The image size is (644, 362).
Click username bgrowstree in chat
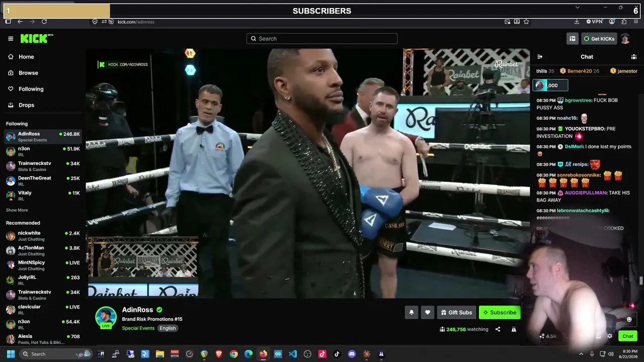click(x=578, y=100)
